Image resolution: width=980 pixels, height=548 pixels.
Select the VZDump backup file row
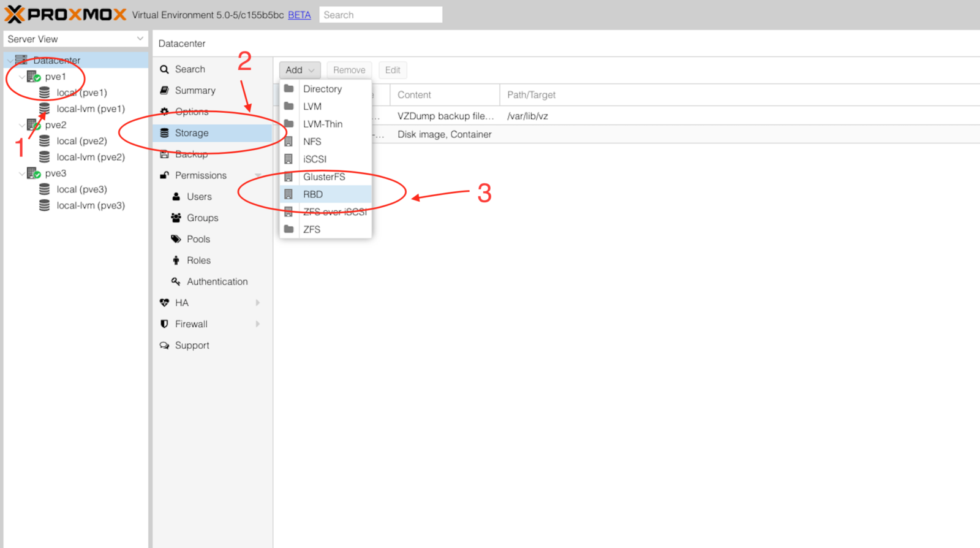coord(627,116)
